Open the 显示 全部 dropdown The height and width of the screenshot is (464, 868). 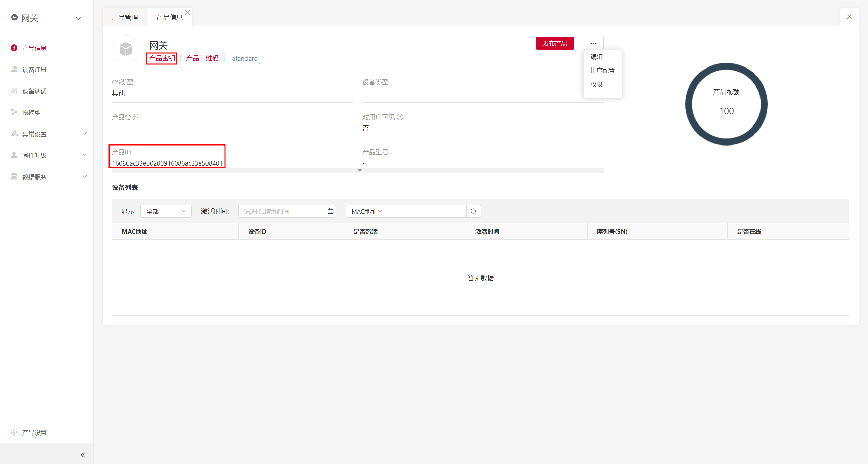coord(166,211)
